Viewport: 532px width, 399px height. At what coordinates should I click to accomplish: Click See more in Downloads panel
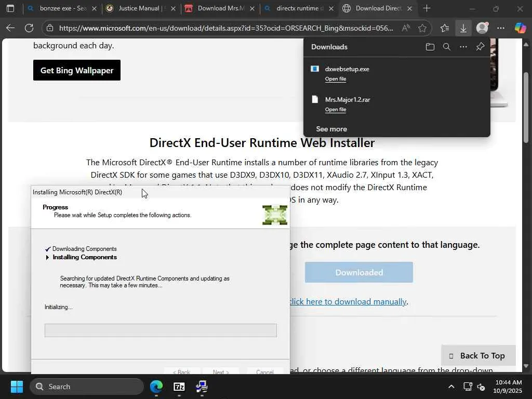point(331,129)
